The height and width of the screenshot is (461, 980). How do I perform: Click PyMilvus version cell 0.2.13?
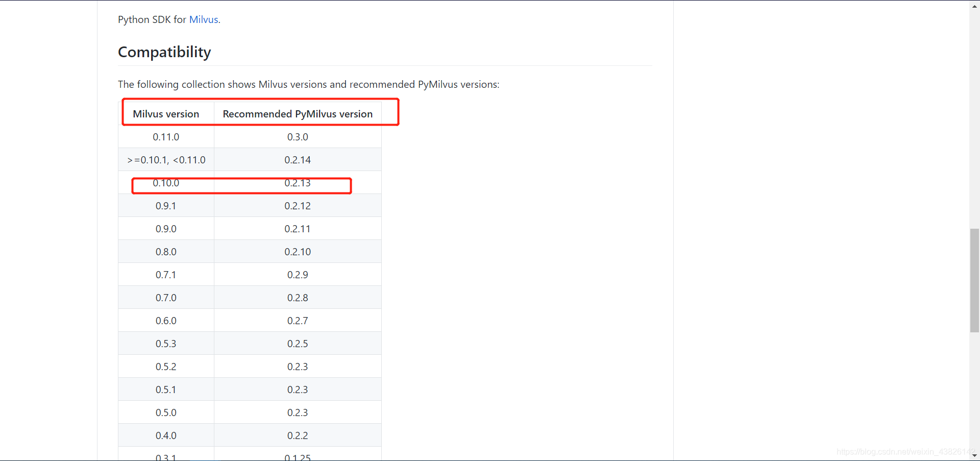click(x=298, y=183)
